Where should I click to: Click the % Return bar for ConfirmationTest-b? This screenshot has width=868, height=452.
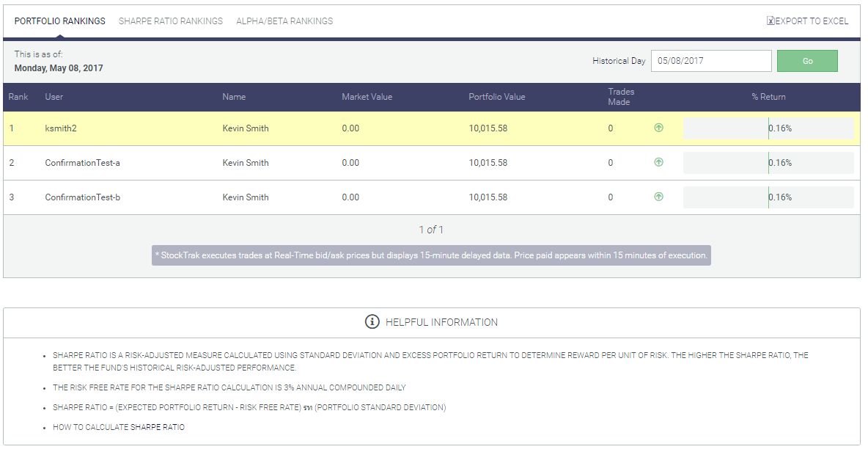(768, 197)
